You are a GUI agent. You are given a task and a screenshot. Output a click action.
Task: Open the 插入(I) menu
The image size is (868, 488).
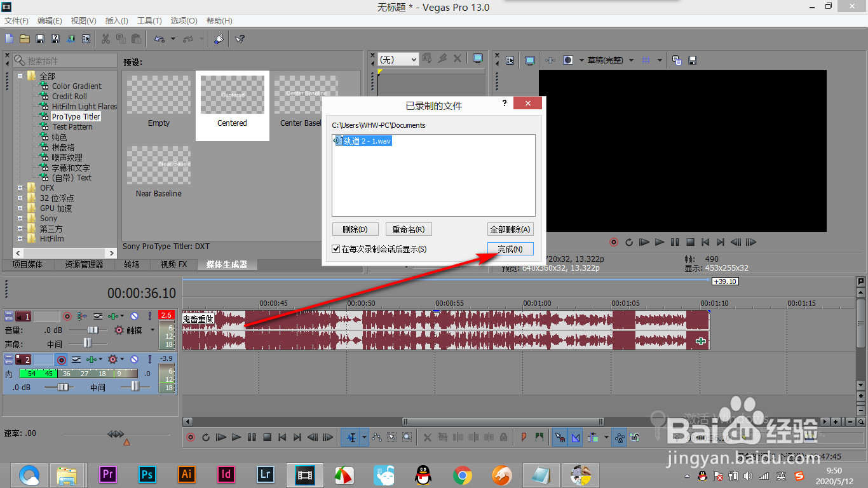click(117, 21)
